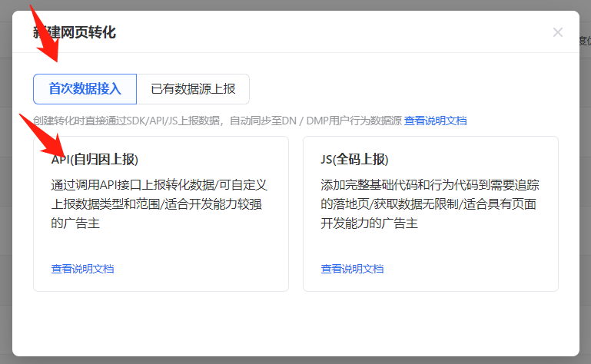Open 查看说明文档 link in JS card
The width and height of the screenshot is (591, 364).
[x=353, y=269]
